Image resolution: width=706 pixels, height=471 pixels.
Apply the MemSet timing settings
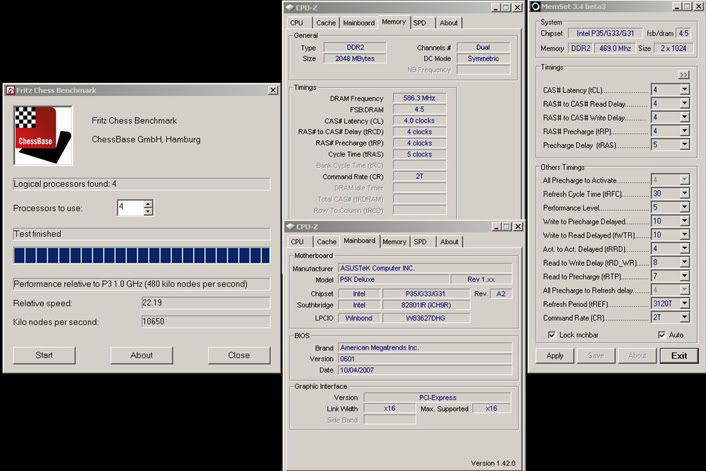[x=555, y=356]
